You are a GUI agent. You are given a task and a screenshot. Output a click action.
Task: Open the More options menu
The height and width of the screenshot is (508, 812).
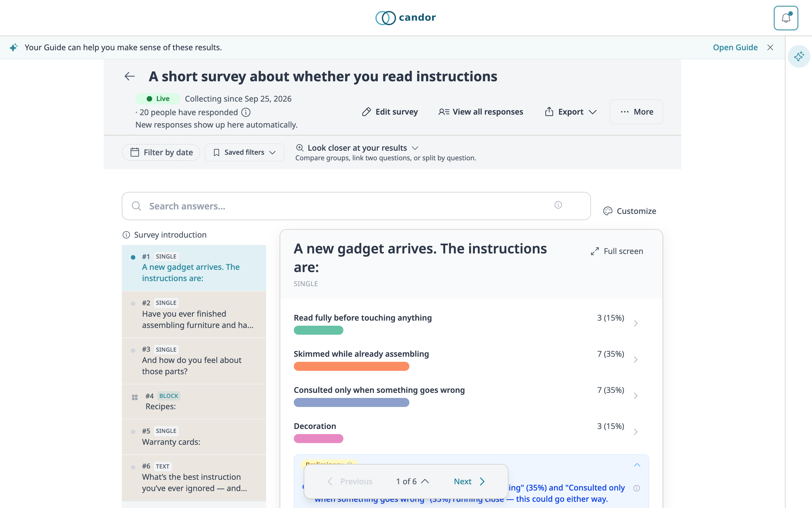[x=636, y=112]
